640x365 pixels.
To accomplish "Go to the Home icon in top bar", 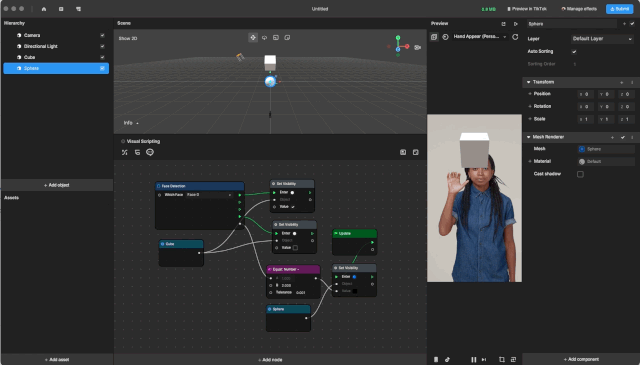I will tap(44, 9).
